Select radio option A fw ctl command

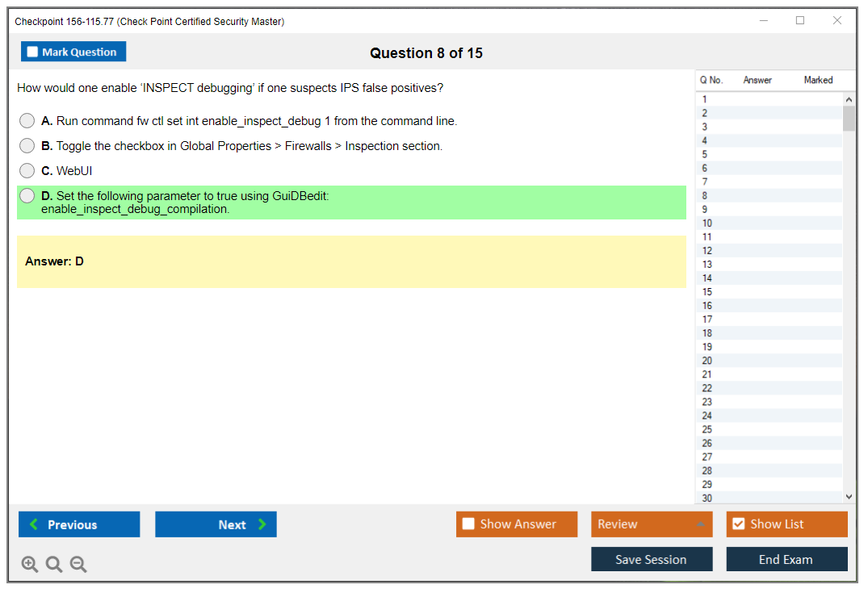pyautogui.click(x=27, y=121)
